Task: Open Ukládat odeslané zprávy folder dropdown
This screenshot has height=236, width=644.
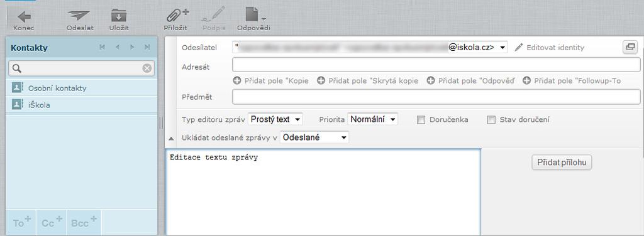Action: pos(314,137)
